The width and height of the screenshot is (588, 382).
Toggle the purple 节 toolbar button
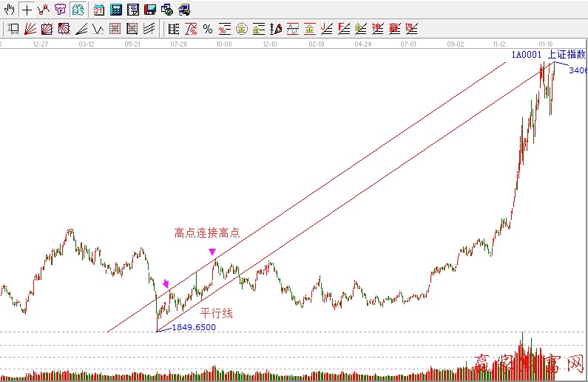click(x=60, y=10)
